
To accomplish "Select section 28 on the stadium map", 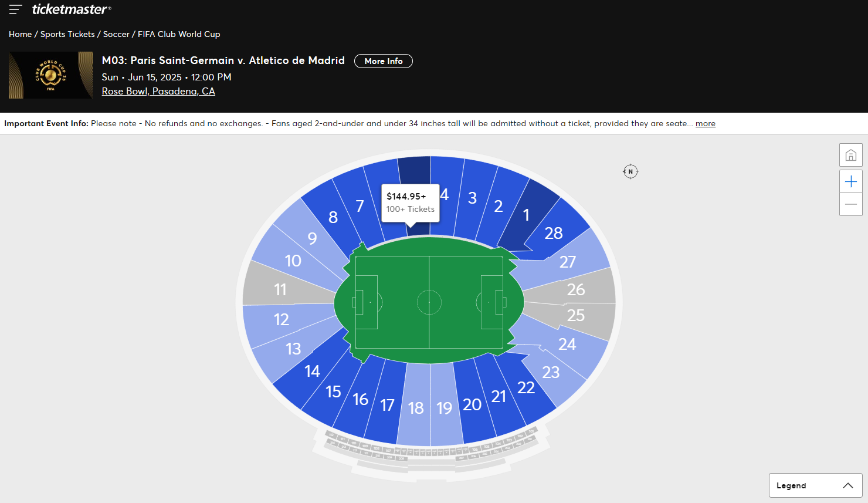I will 554,233.
